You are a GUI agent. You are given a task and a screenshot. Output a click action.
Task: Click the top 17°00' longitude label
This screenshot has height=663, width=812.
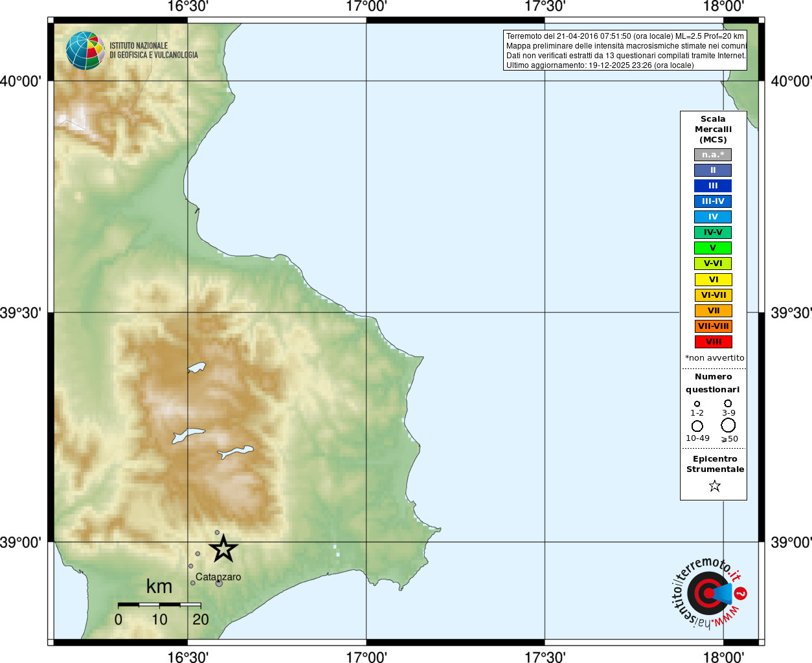click(x=367, y=6)
